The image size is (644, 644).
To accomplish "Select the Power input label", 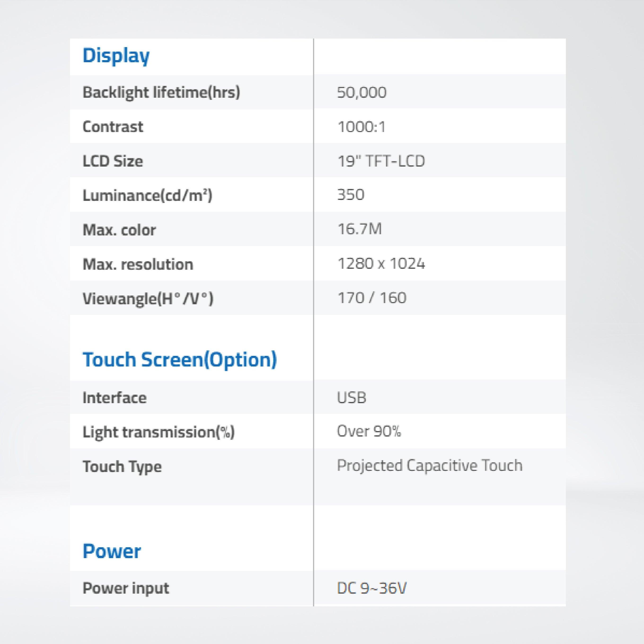I will pyautogui.click(x=126, y=588).
